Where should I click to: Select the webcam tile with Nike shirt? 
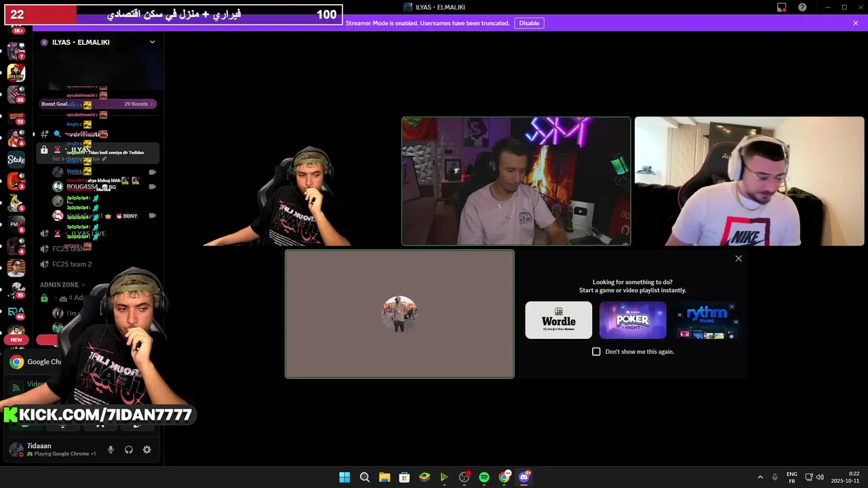(x=749, y=181)
